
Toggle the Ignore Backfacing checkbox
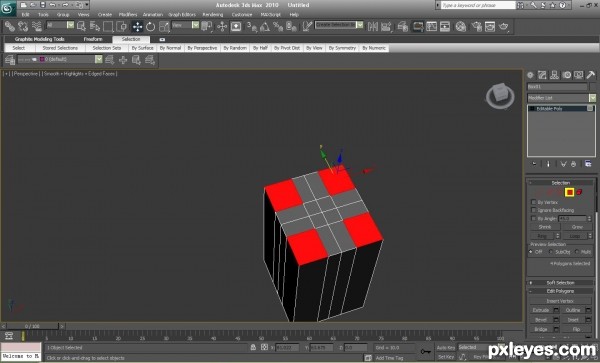[534, 210]
